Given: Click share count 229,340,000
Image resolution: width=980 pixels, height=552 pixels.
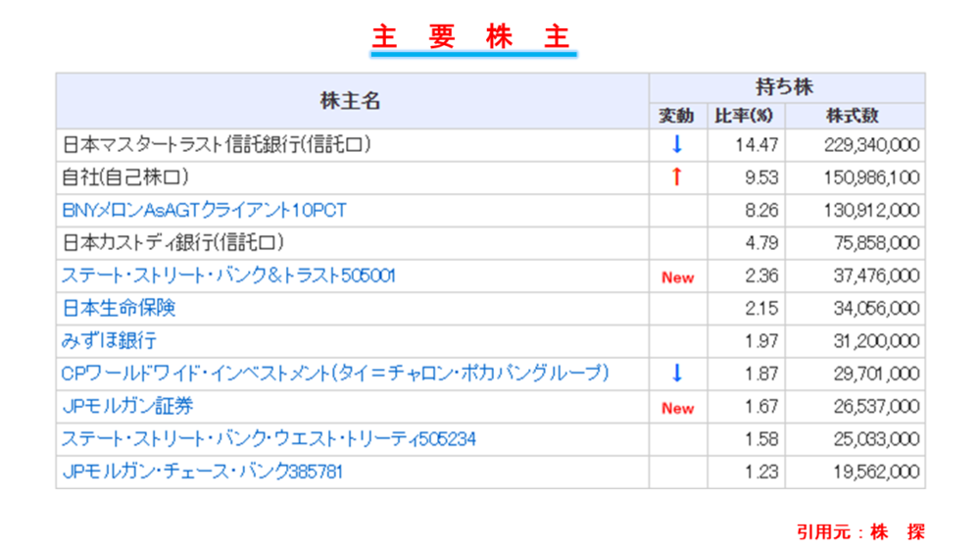Looking at the screenshot, I should coord(871,145).
